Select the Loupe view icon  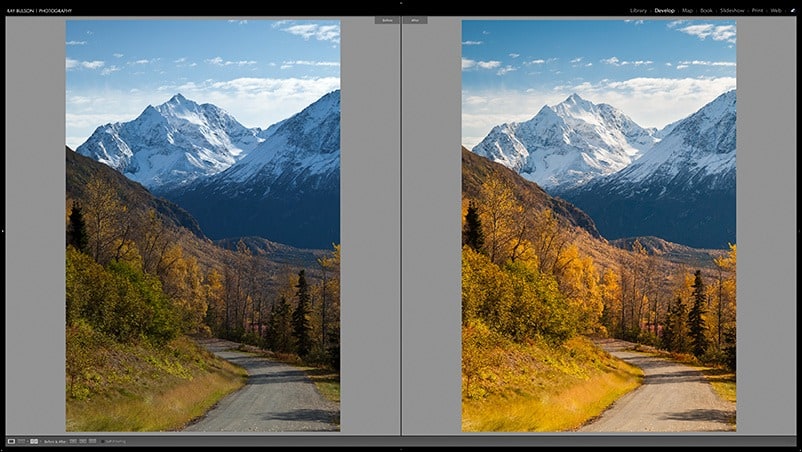(x=11, y=441)
